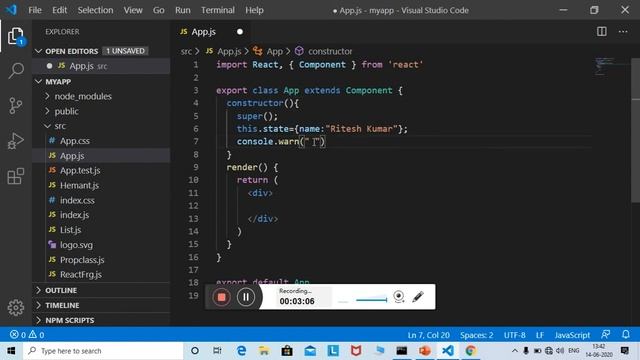This screenshot has width=640, height=360.
Task: Open the feedback icon in status bar
Action: click(606, 335)
